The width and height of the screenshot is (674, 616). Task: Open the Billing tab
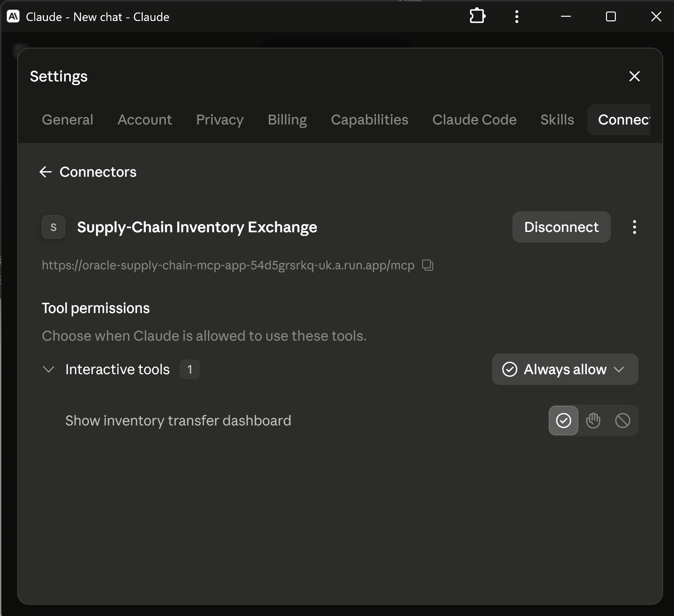[x=287, y=120]
